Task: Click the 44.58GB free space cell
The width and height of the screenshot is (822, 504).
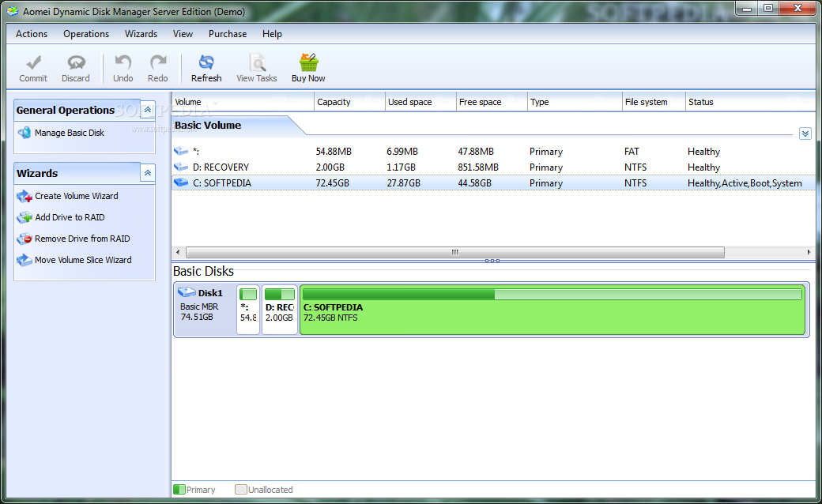Action: (474, 182)
